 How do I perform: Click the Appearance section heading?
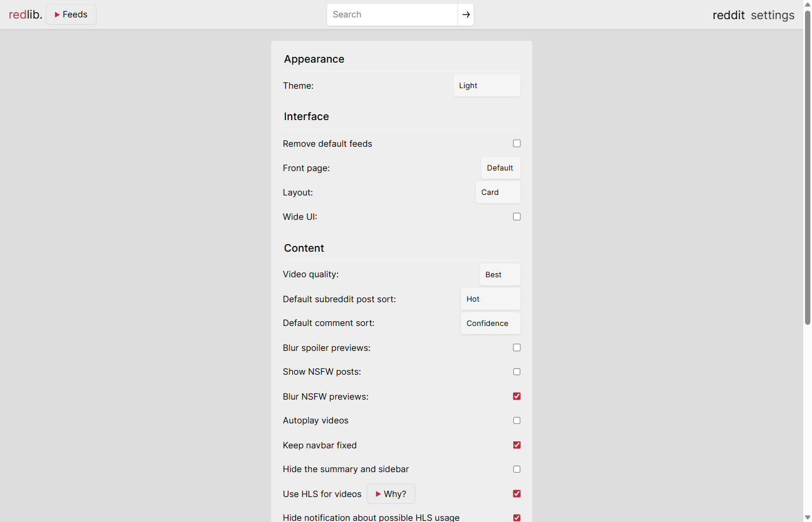tap(314, 59)
